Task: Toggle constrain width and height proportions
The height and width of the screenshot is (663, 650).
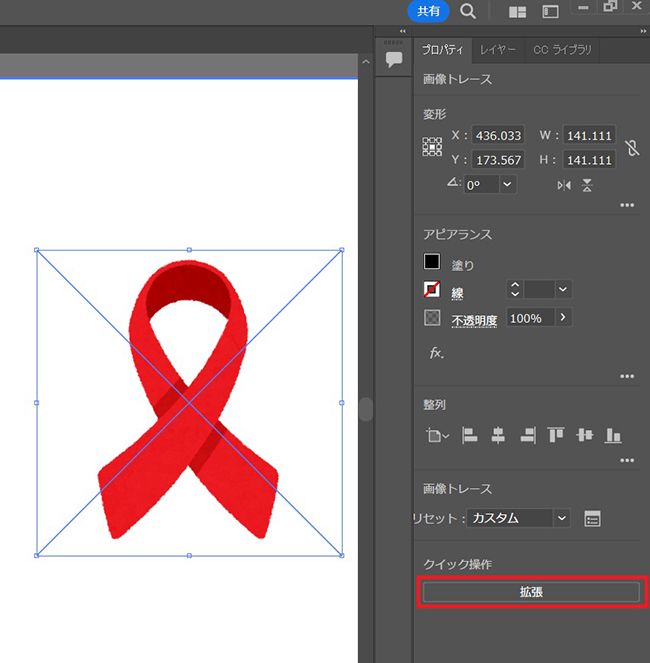Action: pos(631,148)
